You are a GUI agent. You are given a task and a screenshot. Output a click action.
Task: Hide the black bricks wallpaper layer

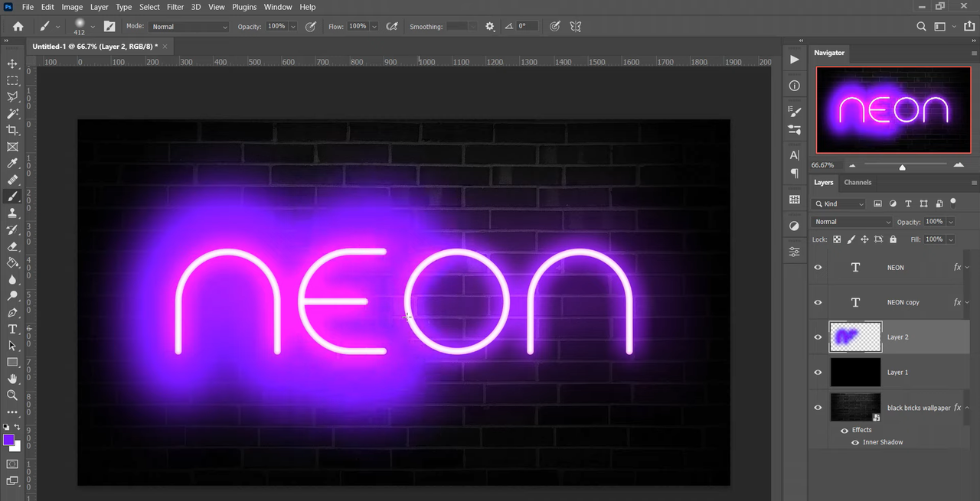click(x=818, y=408)
